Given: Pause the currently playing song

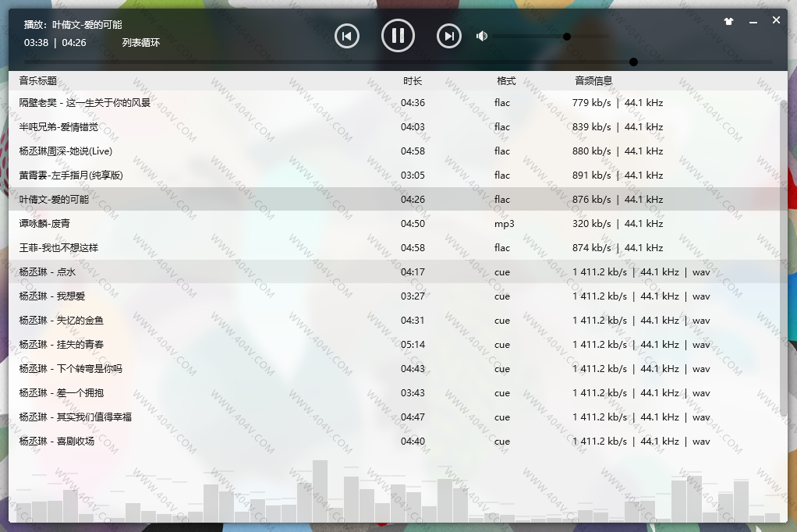Looking at the screenshot, I should (398, 36).
